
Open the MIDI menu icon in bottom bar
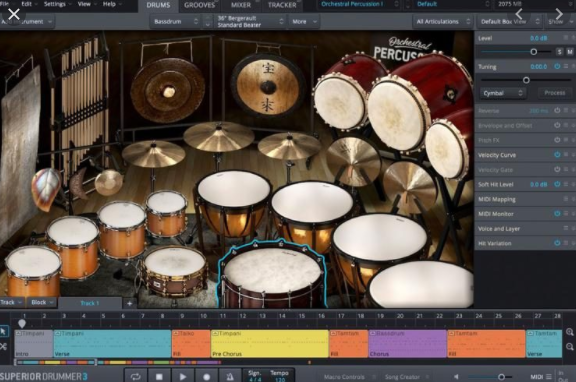[x=548, y=377]
